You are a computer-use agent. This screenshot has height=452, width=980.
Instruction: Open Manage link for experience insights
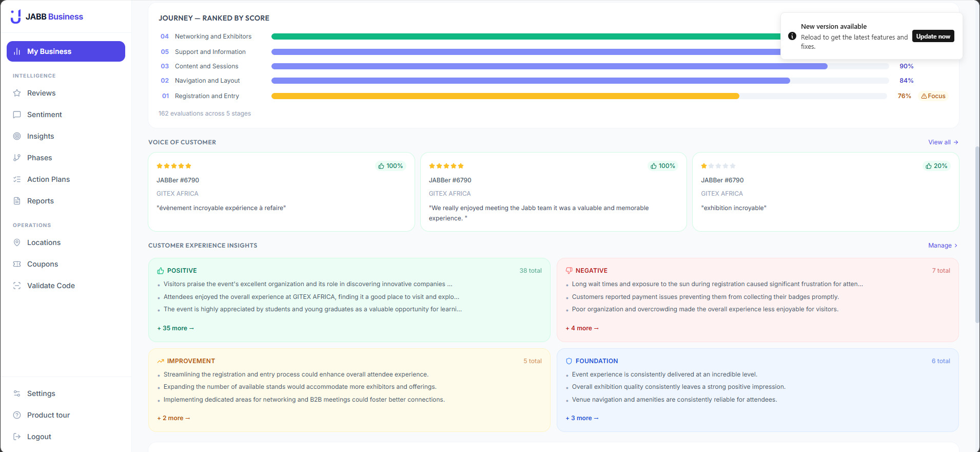(x=943, y=246)
